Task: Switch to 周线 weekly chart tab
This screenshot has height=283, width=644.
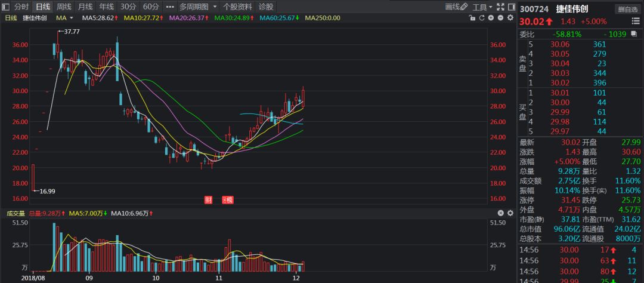Action: (64, 7)
